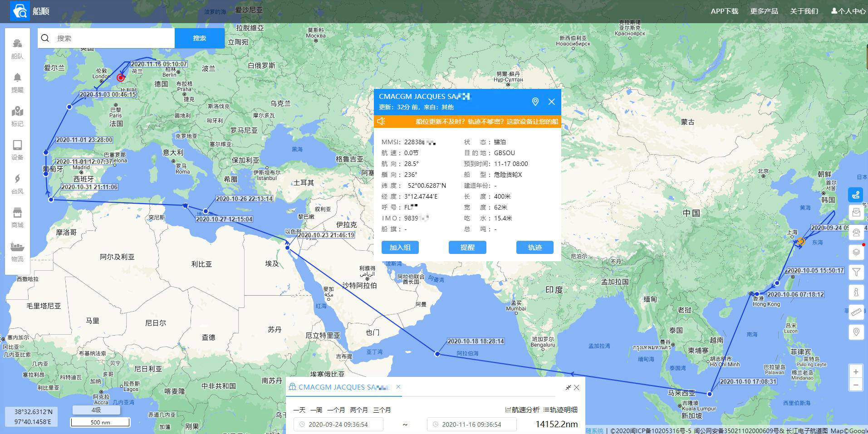Click the 轨迹 track button

(x=535, y=247)
